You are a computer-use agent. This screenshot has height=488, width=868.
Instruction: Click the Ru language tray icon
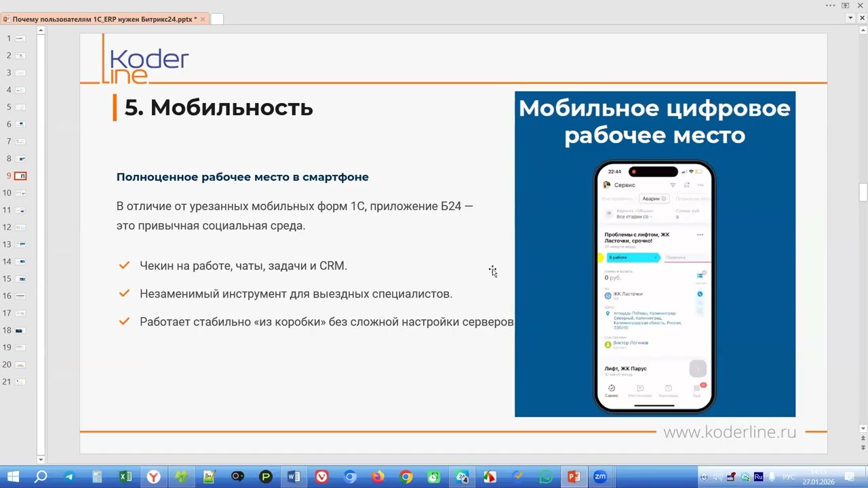click(x=759, y=477)
